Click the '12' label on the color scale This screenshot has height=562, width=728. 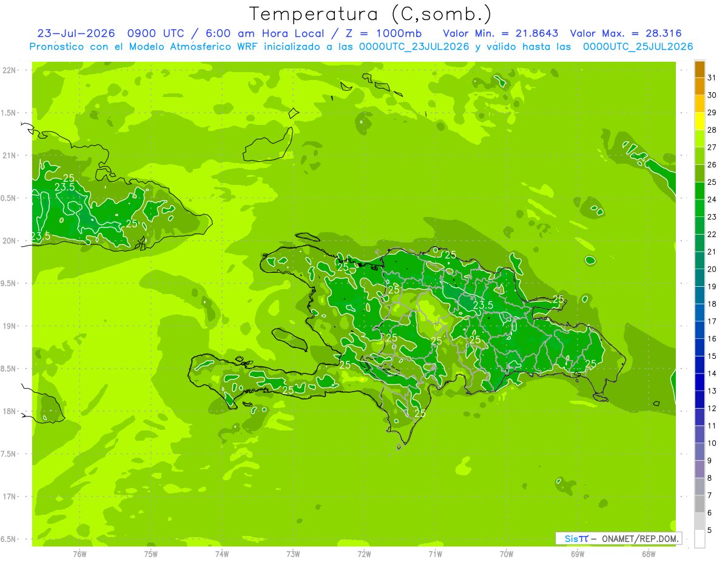coord(712,409)
